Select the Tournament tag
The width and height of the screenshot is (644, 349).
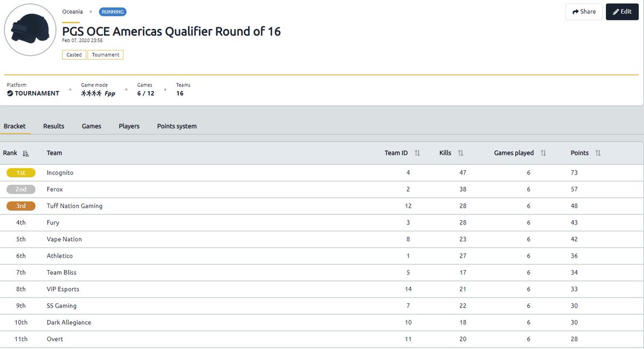(106, 55)
